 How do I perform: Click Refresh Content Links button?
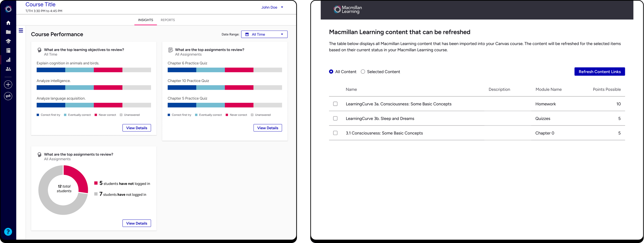(x=599, y=72)
